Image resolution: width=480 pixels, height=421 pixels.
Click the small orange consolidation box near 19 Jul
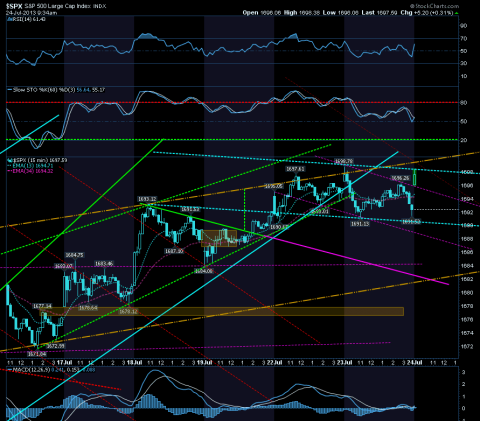coord(219,238)
